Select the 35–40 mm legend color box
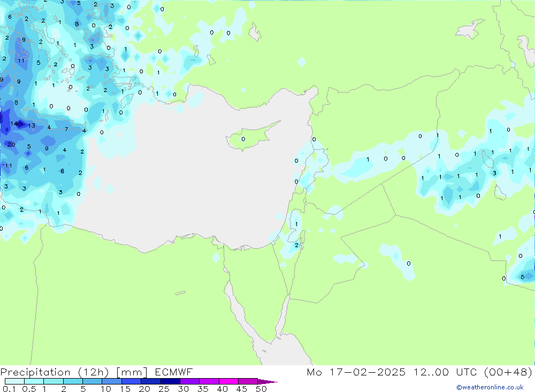The height and width of the screenshot is (392, 535). pos(209,381)
